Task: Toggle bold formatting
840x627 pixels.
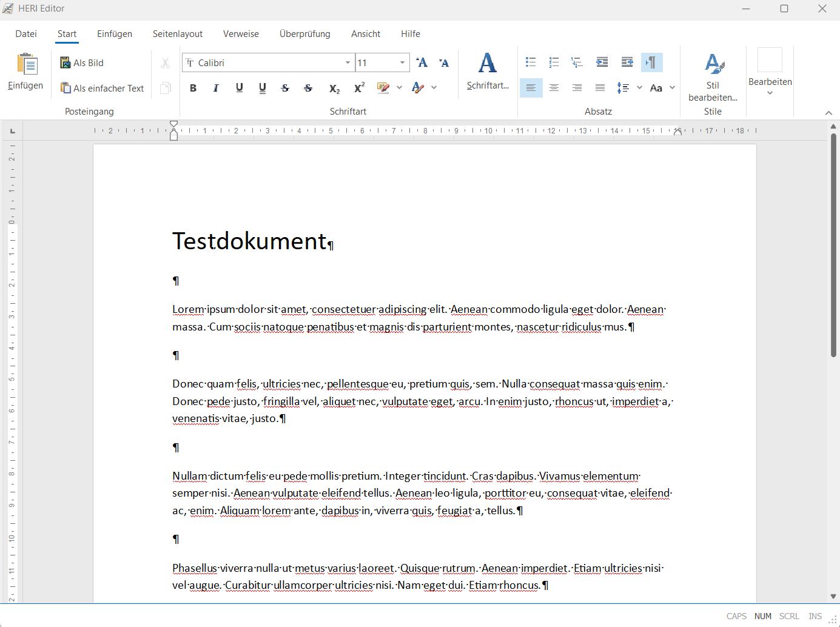Action: click(193, 88)
